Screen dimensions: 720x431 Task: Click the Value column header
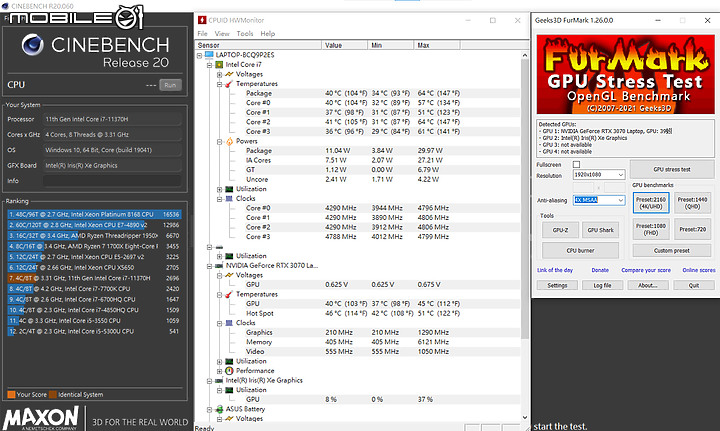point(344,45)
